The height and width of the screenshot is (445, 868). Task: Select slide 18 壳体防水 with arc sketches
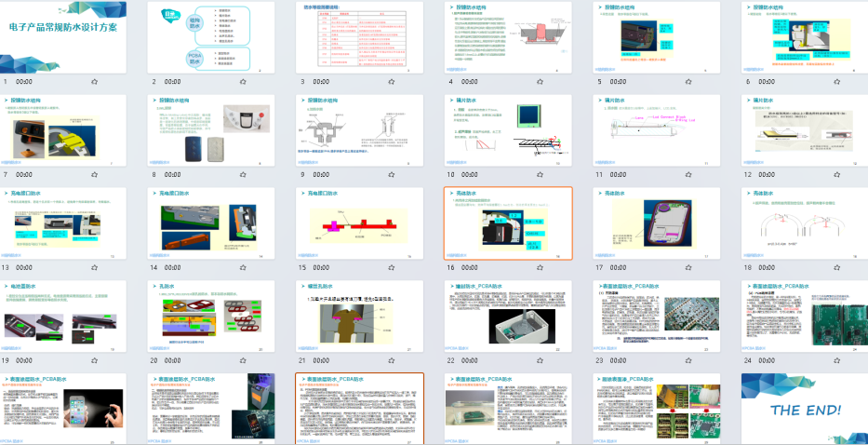point(805,223)
